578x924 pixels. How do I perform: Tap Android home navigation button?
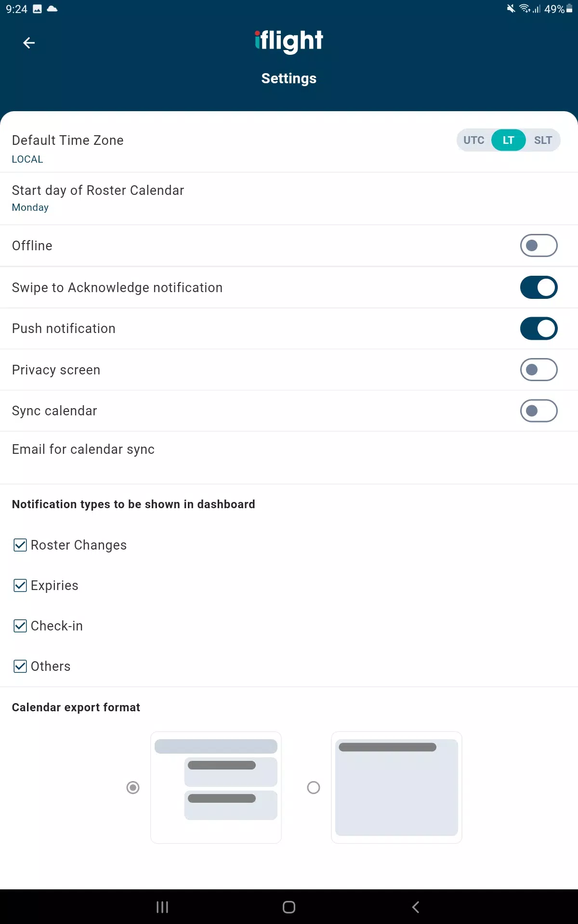click(289, 907)
